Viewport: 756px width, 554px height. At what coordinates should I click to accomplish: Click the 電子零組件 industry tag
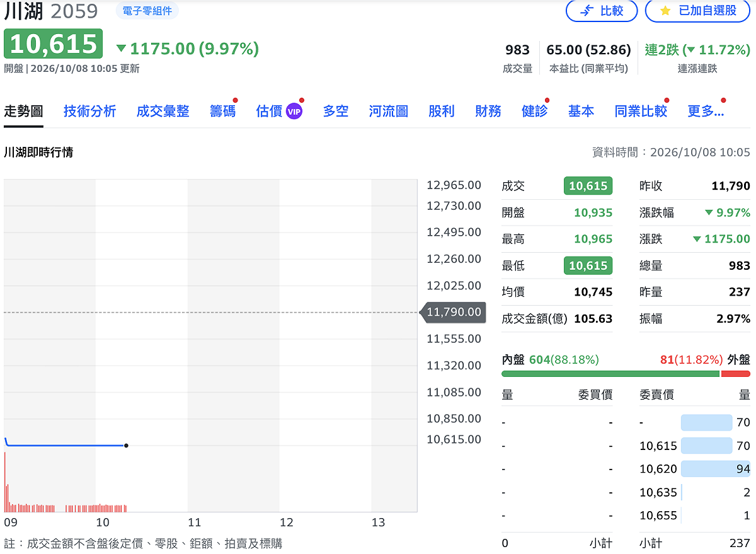click(147, 11)
